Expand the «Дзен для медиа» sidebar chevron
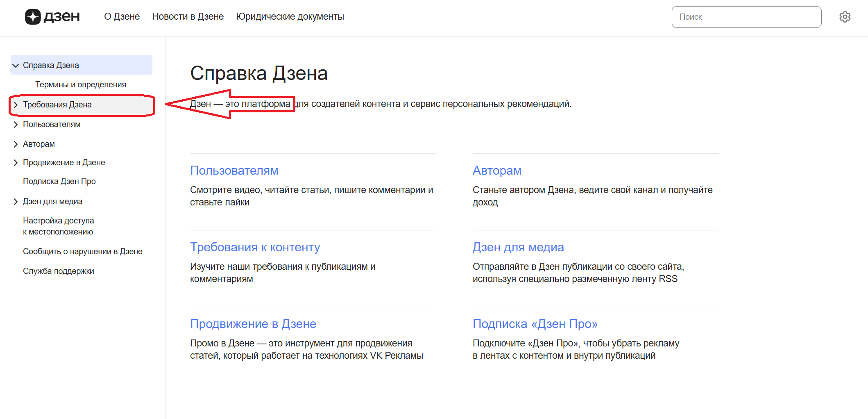Viewport: 868px width, 419px height. pos(16,202)
